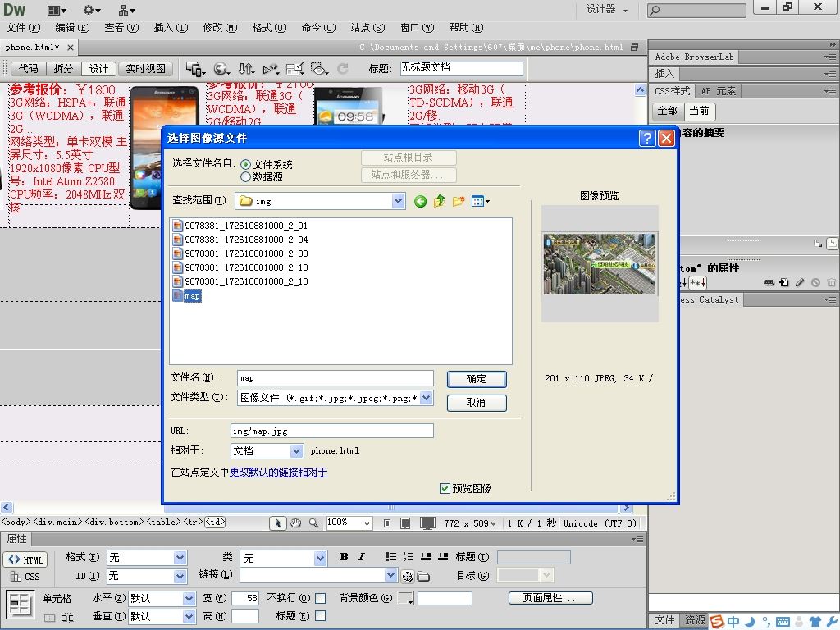Toggle bold formatting in properties panel
The height and width of the screenshot is (630, 840).
click(344, 557)
